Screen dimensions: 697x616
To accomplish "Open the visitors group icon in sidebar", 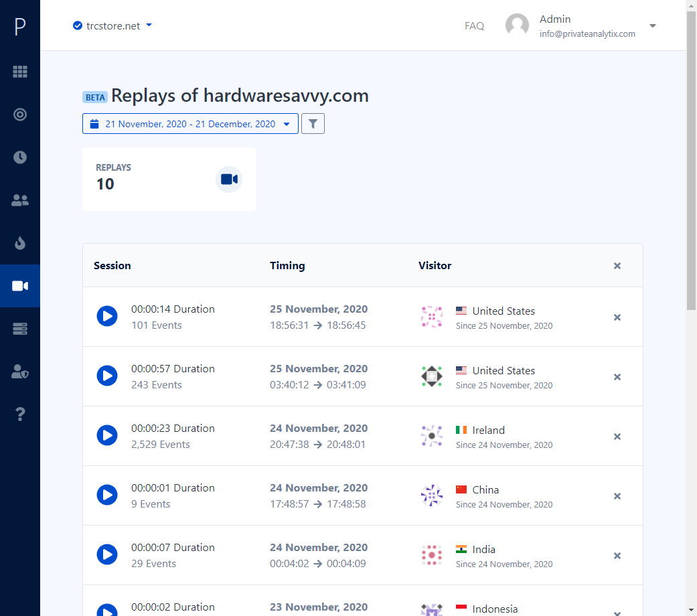I will pyautogui.click(x=20, y=200).
